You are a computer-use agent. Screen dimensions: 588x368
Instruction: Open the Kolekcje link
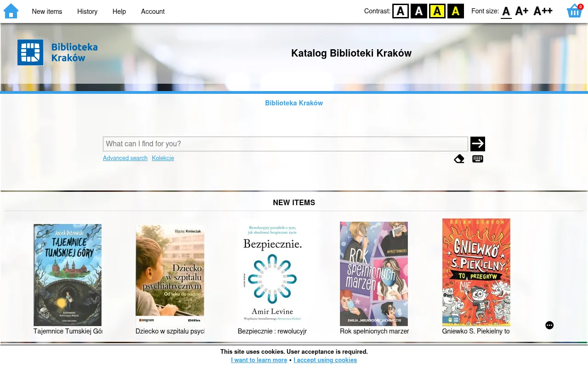tap(163, 158)
